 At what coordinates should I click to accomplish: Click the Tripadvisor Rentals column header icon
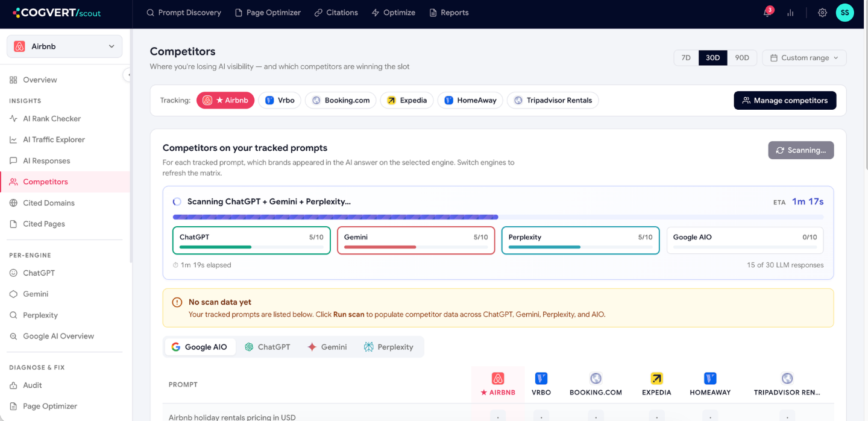(x=787, y=378)
